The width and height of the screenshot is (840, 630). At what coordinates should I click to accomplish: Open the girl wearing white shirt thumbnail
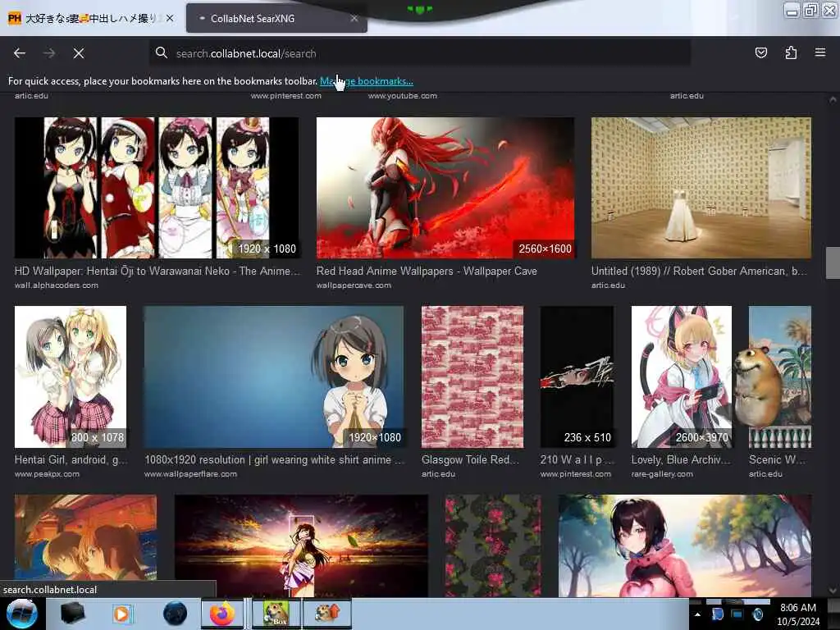click(x=274, y=377)
